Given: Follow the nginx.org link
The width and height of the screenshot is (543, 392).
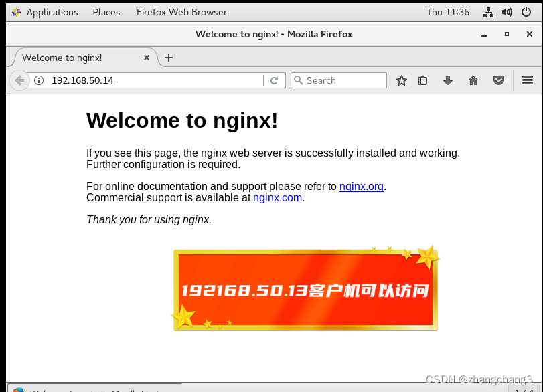Looking at the screenshot, I should coord(361,186).
